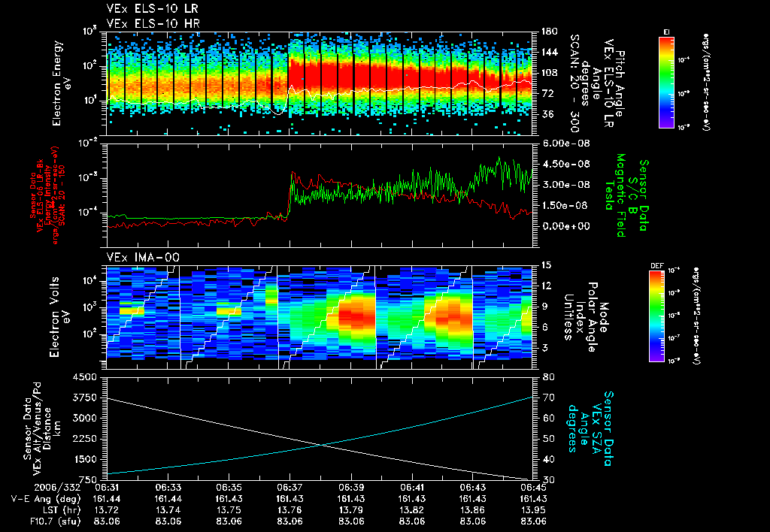Viewport: 770px width, 532px height.
Task: Click the 'Electron Energy eV' axis label
Action: click(60, 83)
